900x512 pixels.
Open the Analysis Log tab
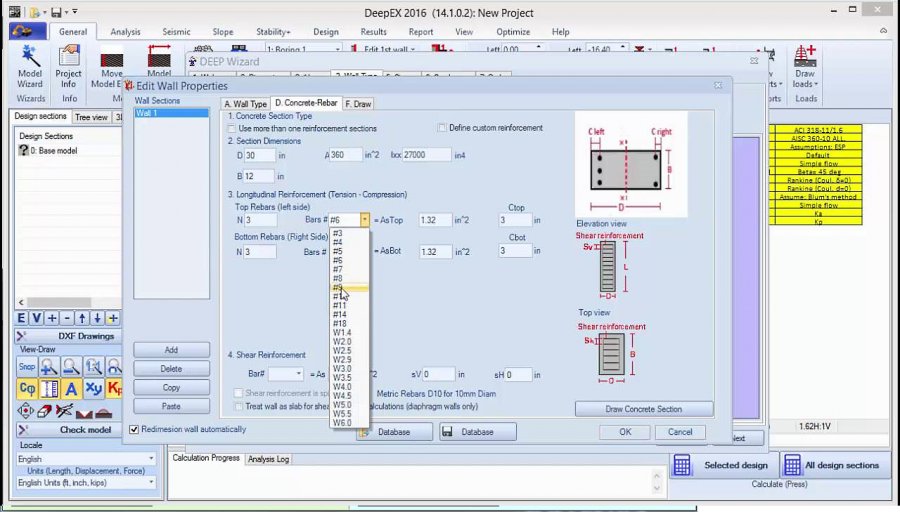[x=268, y=459]
